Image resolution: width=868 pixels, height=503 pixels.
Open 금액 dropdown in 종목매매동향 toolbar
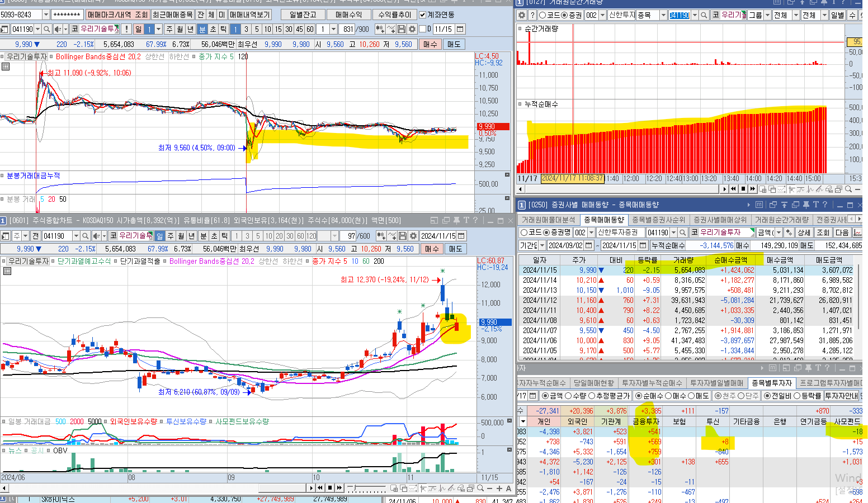coord(779,232)
